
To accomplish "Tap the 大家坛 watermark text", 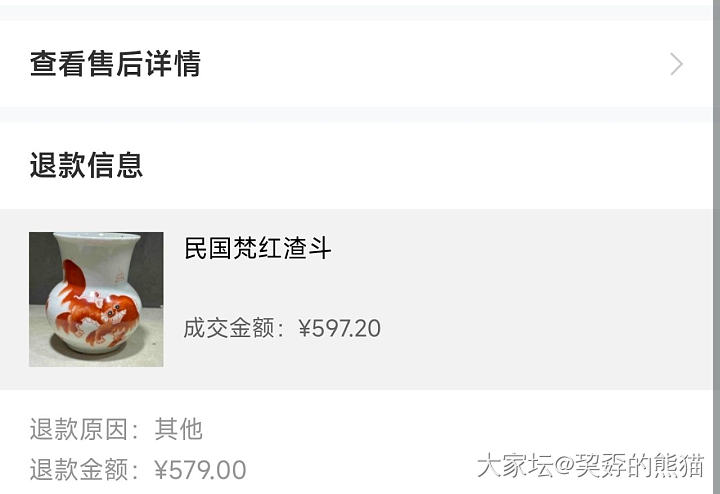I will [515, 465].
